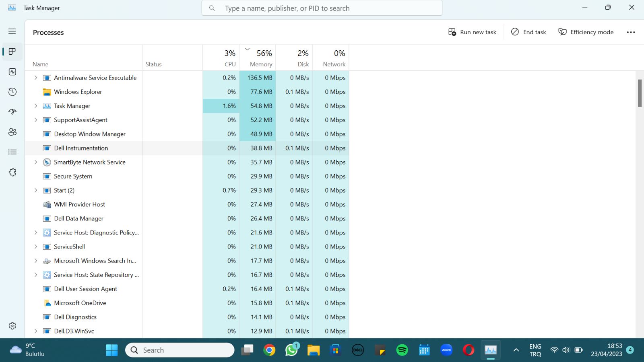This screenshot has width=644, height=362.
Task: Sort processes by the Status column
Action: [x=172, y=58]
